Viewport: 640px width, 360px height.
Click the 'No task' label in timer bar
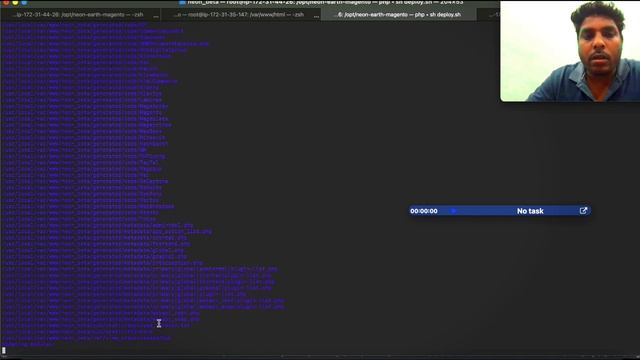[x=530, y=211]
